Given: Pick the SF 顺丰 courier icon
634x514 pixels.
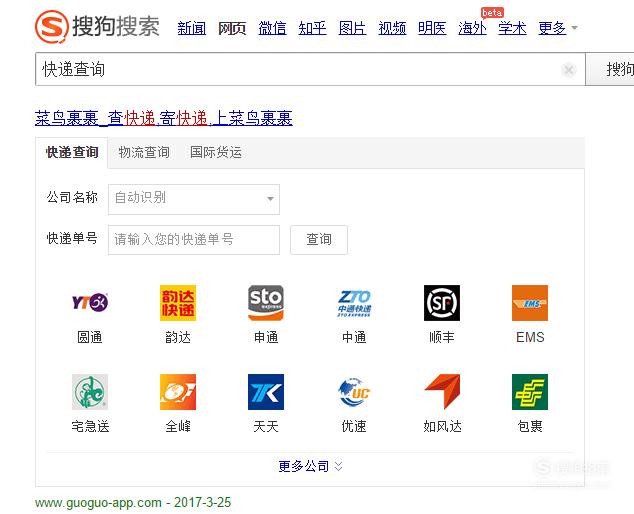Looking at the screenshot, I should click(442, 302).
